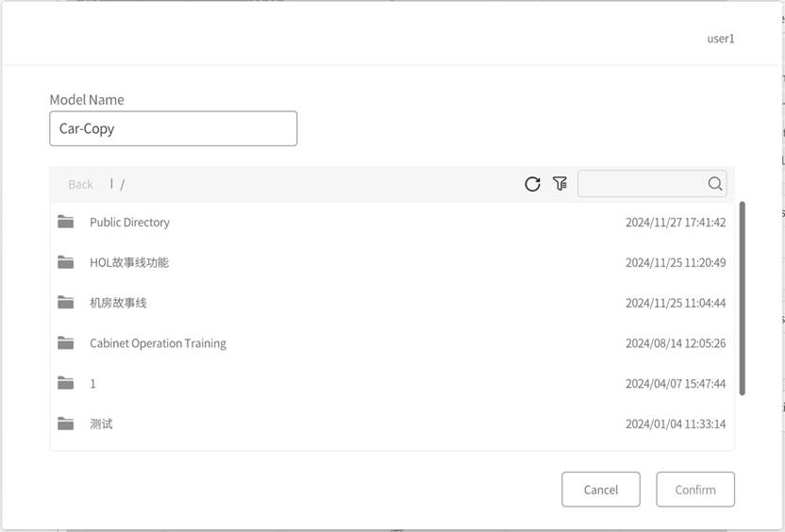Click the 机房故事线 folder icon
The height and width of the screenshot is (532, 785).
click(65, 303)
